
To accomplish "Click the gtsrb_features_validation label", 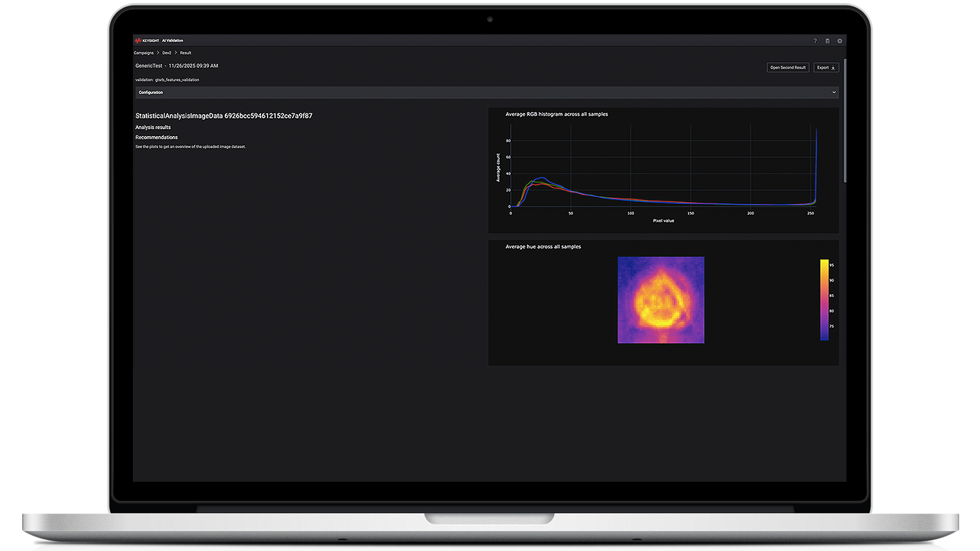I will 177,80.
